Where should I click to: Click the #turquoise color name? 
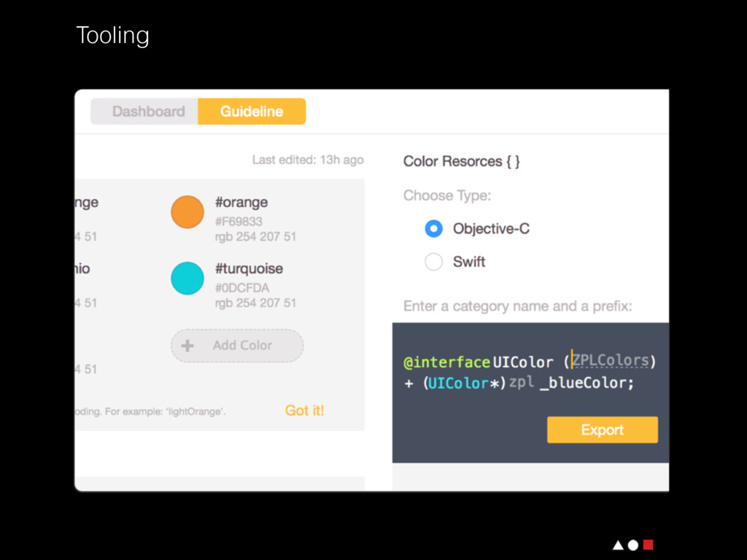[x=249, y=268]
